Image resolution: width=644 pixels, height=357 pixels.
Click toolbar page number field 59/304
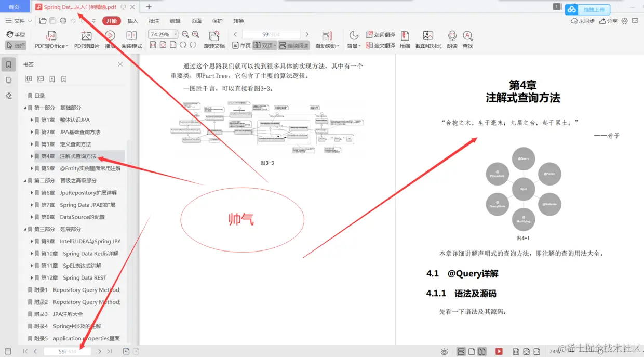tap(271, 34)
